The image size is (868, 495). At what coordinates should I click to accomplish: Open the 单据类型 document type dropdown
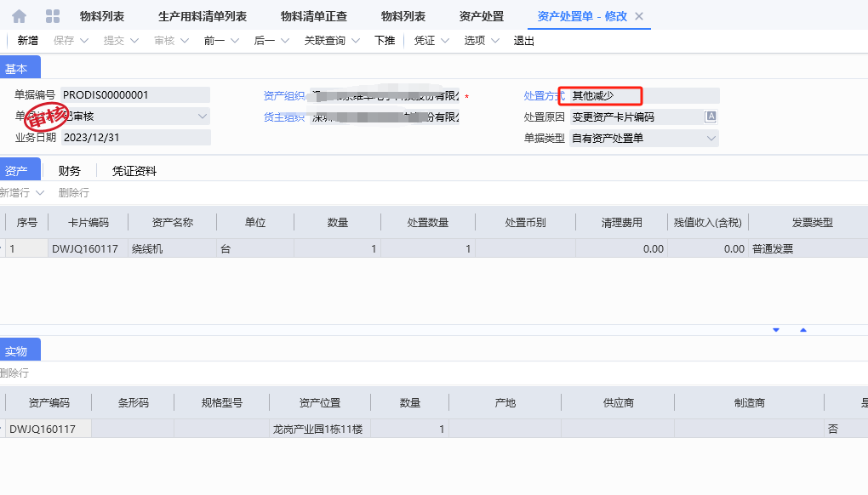713,138
